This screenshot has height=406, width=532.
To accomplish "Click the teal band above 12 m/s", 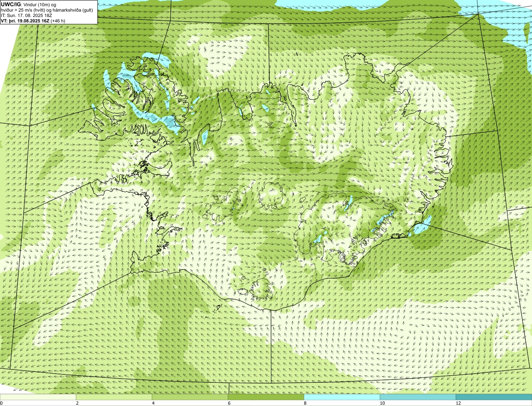I will point(494,397).
